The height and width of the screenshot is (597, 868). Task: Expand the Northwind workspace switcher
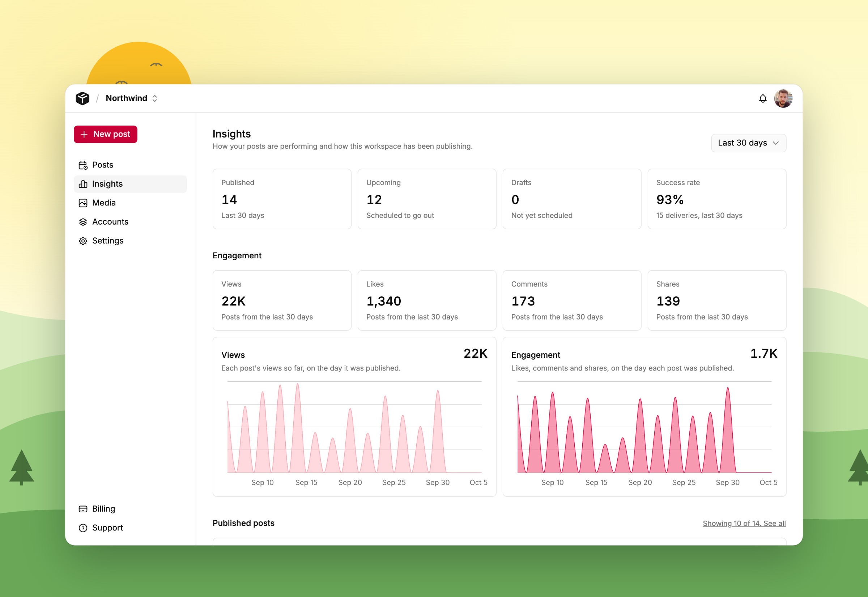tap(132, 98)
